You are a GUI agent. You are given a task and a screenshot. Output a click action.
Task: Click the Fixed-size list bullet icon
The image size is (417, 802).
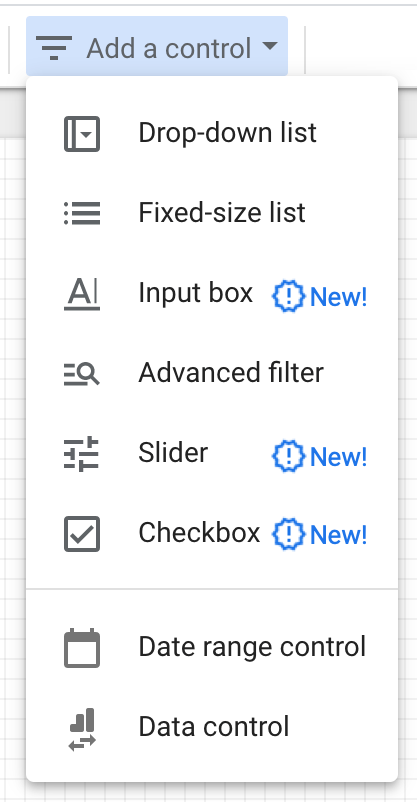82,213
